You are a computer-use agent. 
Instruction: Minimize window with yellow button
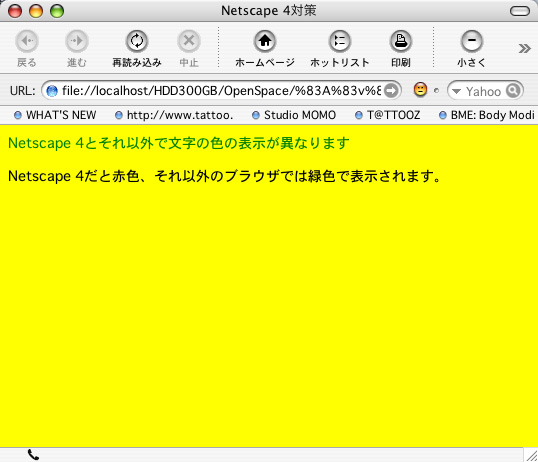pyautogui.click(x=36, y=11)
